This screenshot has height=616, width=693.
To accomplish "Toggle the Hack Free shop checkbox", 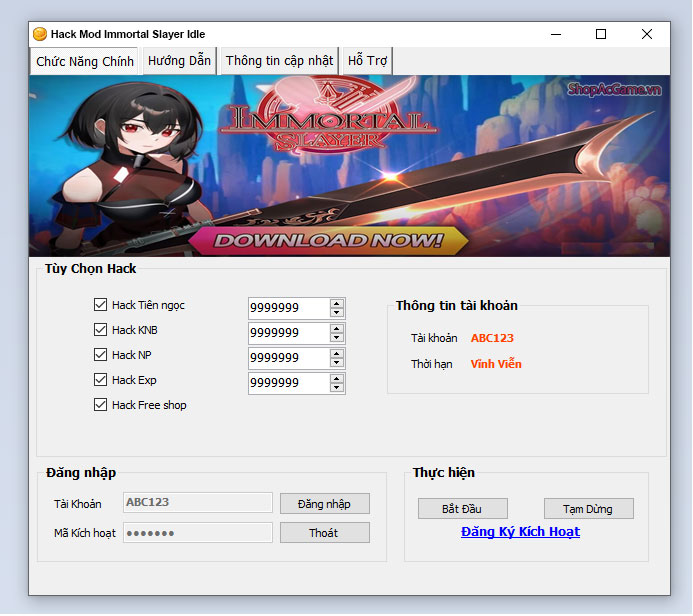I will tap(100, 405).
